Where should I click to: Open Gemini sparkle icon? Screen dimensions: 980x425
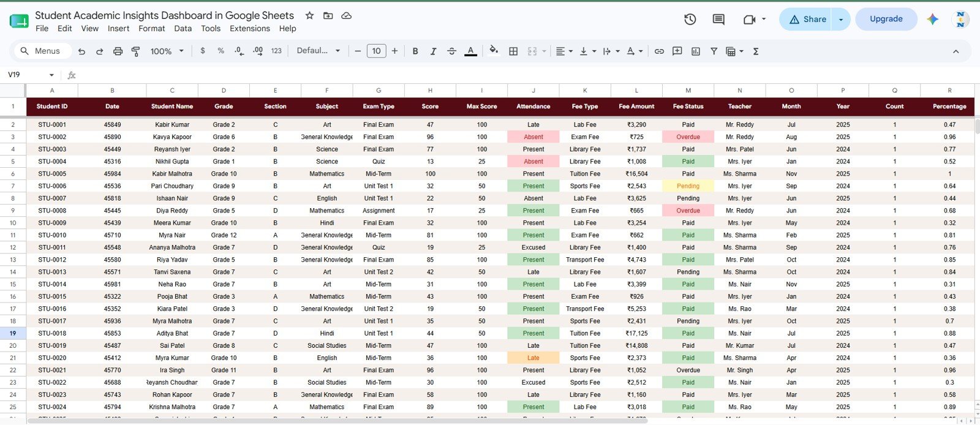pyautogui.click(x=932, y=19)
